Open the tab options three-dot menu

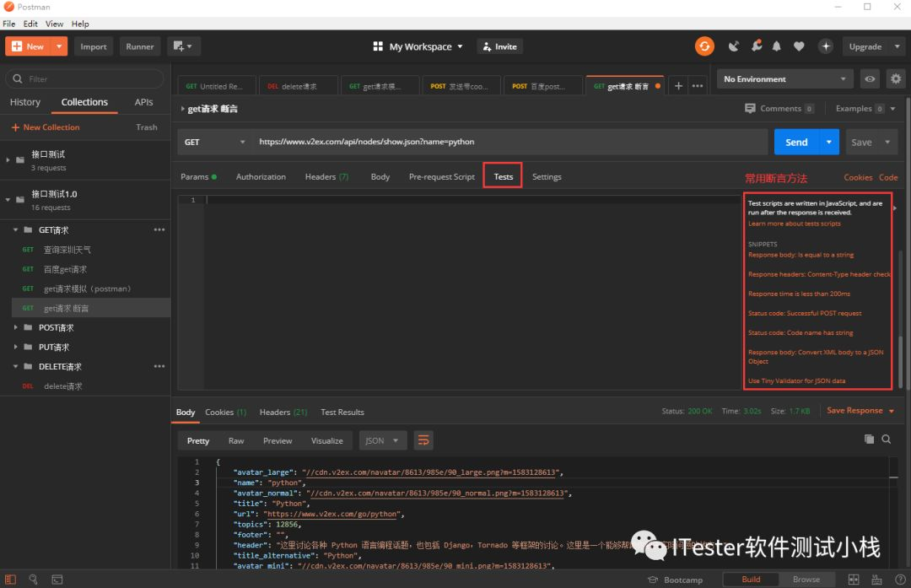(698, 86)
